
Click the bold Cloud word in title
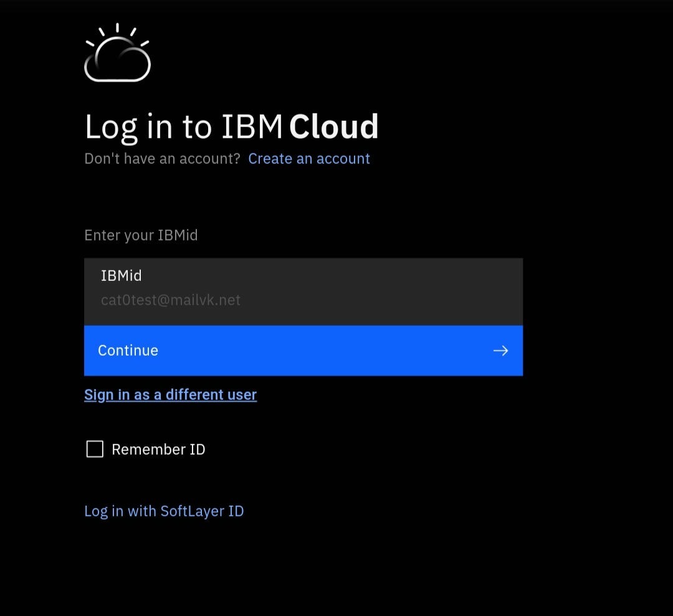pyautogui.click(x=334, y=126)
